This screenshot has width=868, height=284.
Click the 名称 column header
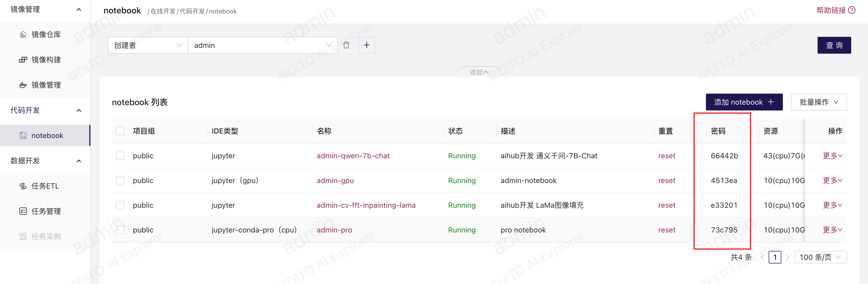tap(324, 131)
